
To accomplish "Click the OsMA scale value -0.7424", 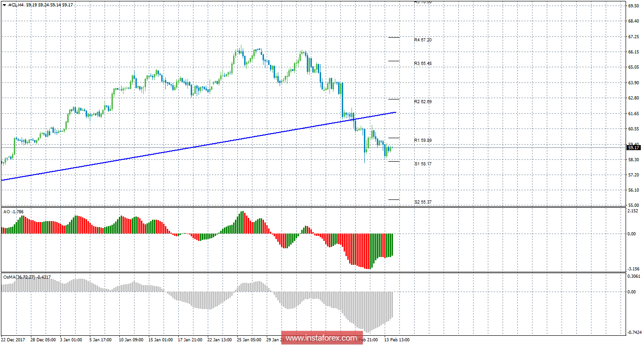I will (634, 332).
